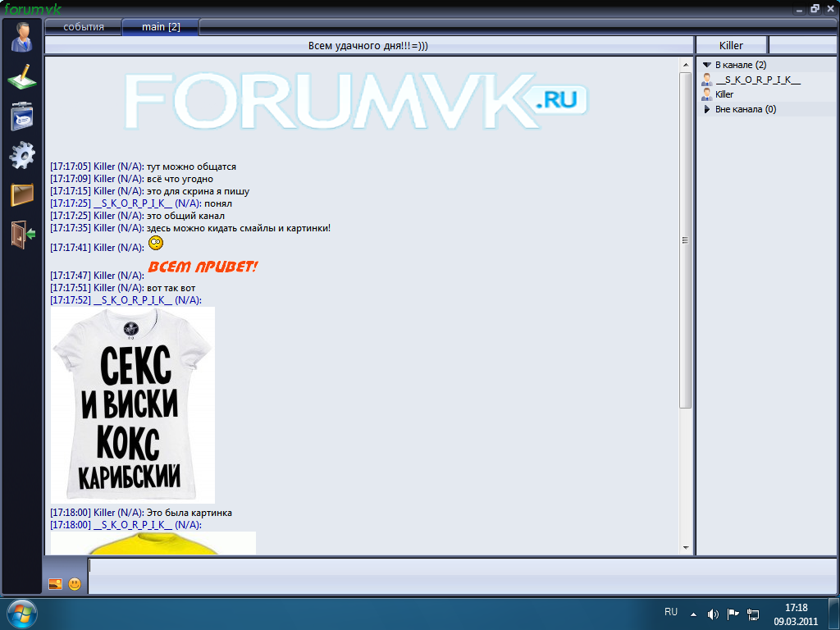Open the smiley emoticon picker

pyautogui.click(x=75, y=584)
